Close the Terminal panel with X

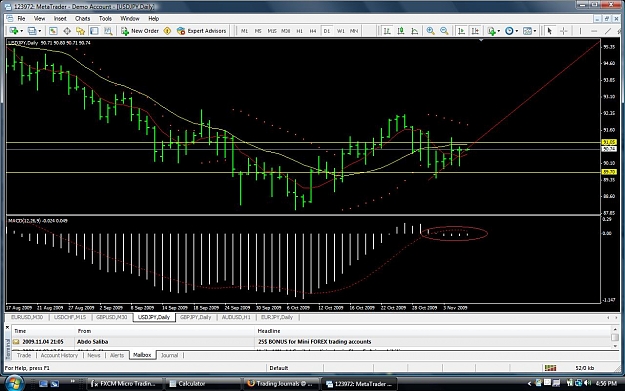point(7,327)
